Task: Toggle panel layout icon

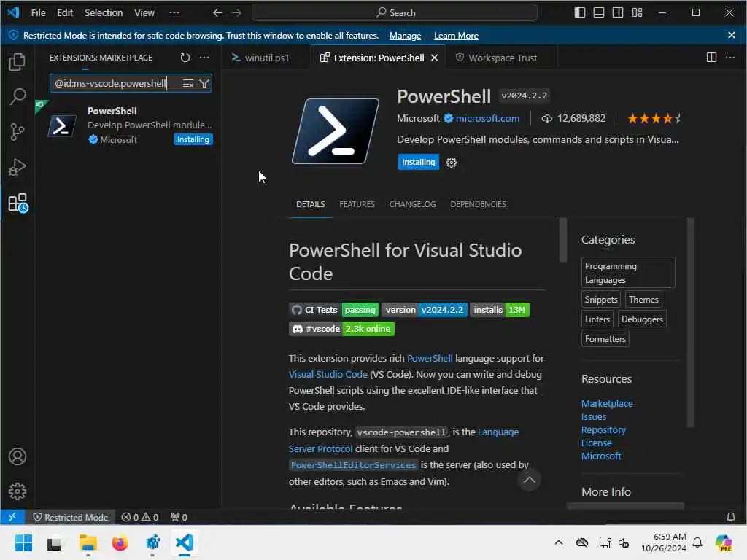Action: [599, 13]
